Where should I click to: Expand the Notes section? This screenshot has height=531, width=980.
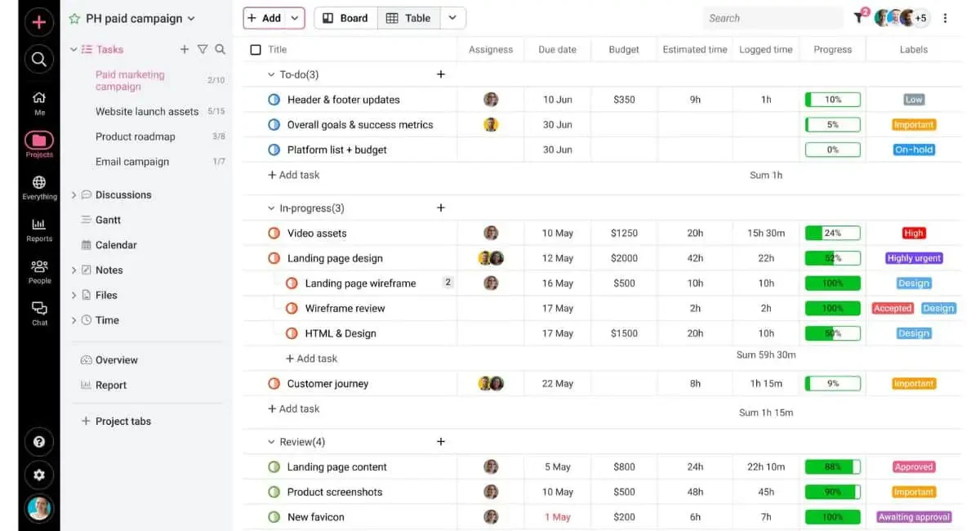74,270
